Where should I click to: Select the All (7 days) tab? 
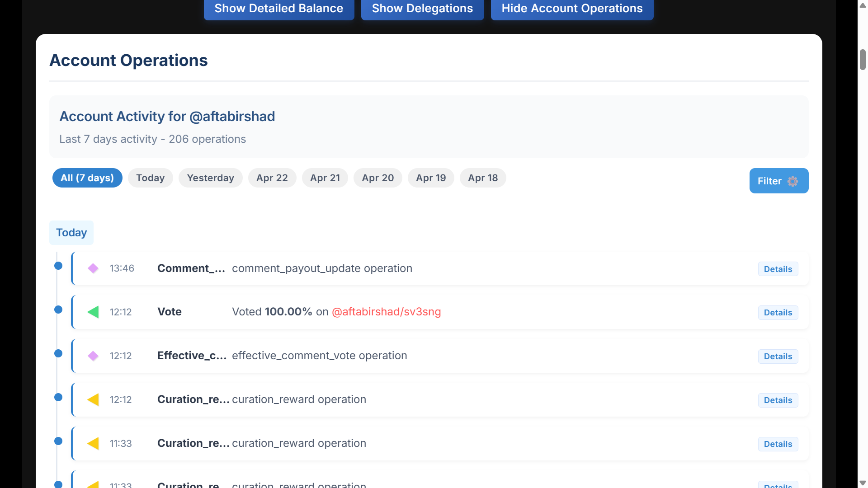(87, 178)
